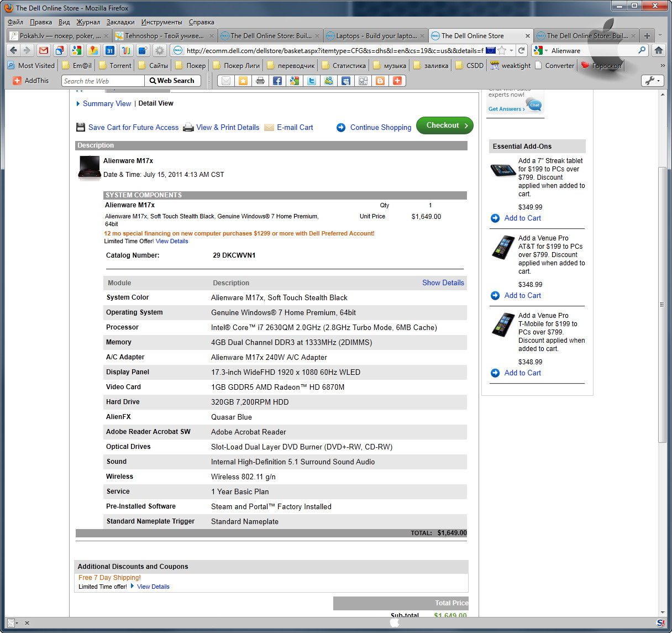The image size is (672, 633).
Task: Open the list all tabs dropdown
Action: 660,36
